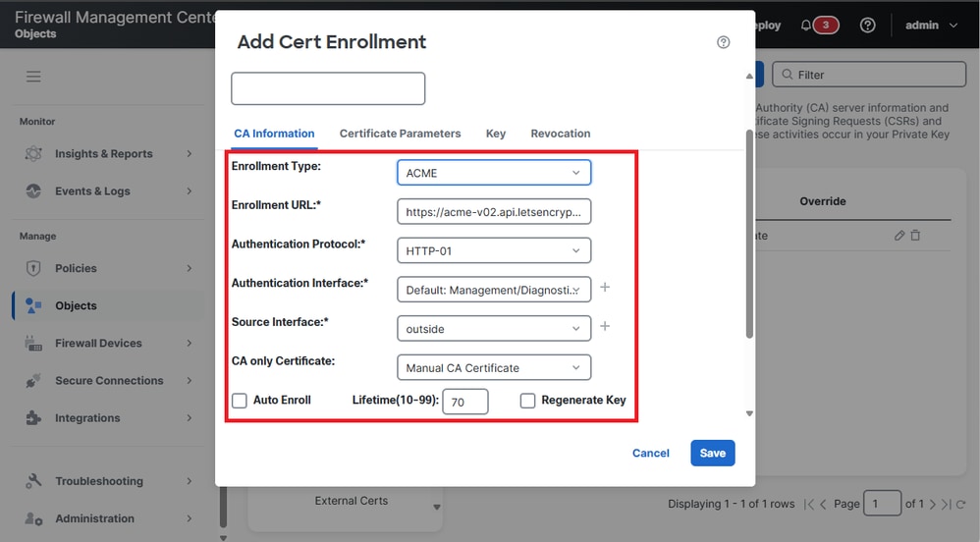Click the Lifetime input field

pyautogui.click(x=465, y=402)
